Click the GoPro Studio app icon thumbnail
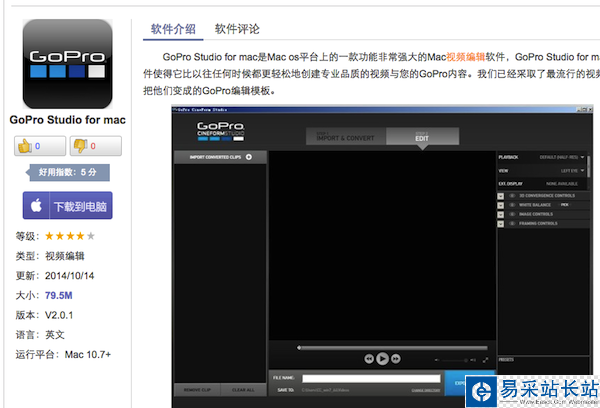 pos(68,64)
